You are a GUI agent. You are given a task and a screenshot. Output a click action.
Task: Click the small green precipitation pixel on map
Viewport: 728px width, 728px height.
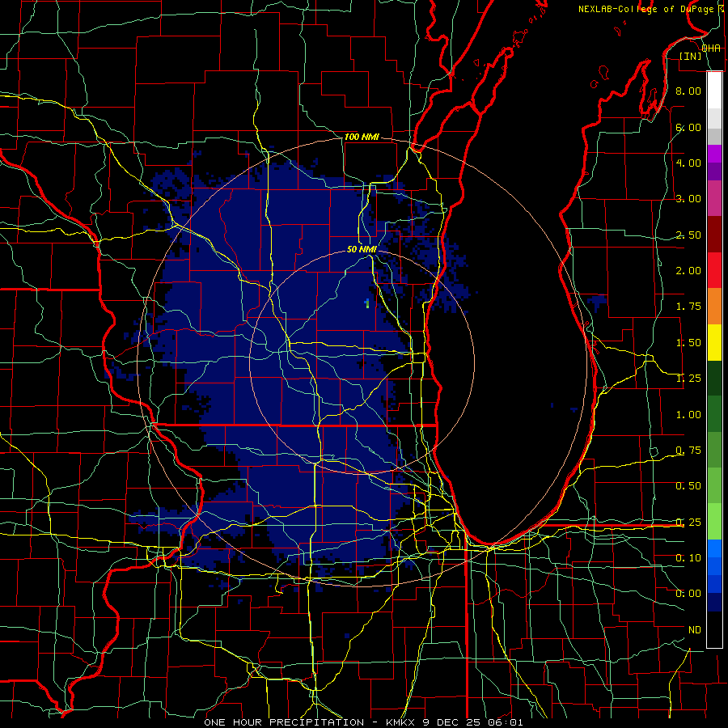[367, 303]
